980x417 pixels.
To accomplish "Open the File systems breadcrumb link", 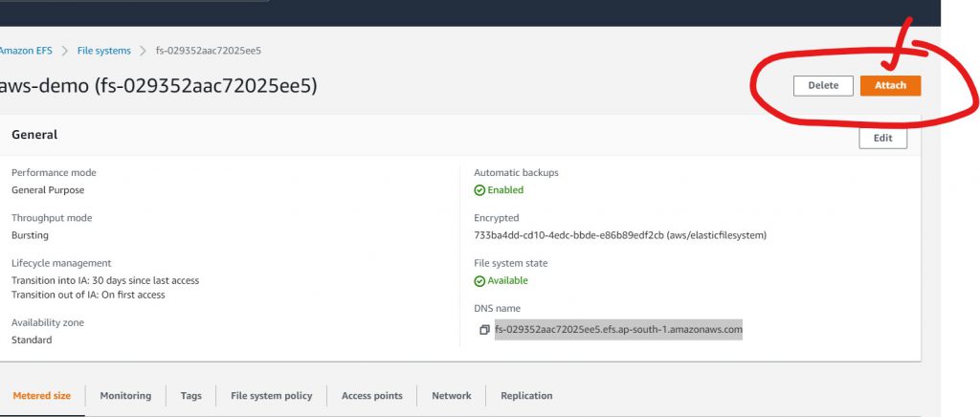I will point(103,51).
